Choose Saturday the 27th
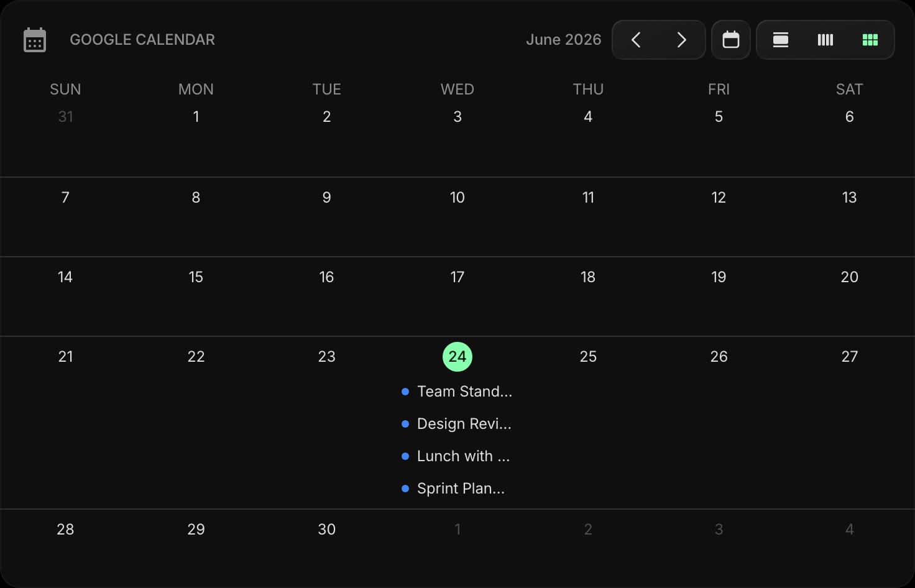The height and width of the screenshot is (588, 915). (x=850, y=357)
